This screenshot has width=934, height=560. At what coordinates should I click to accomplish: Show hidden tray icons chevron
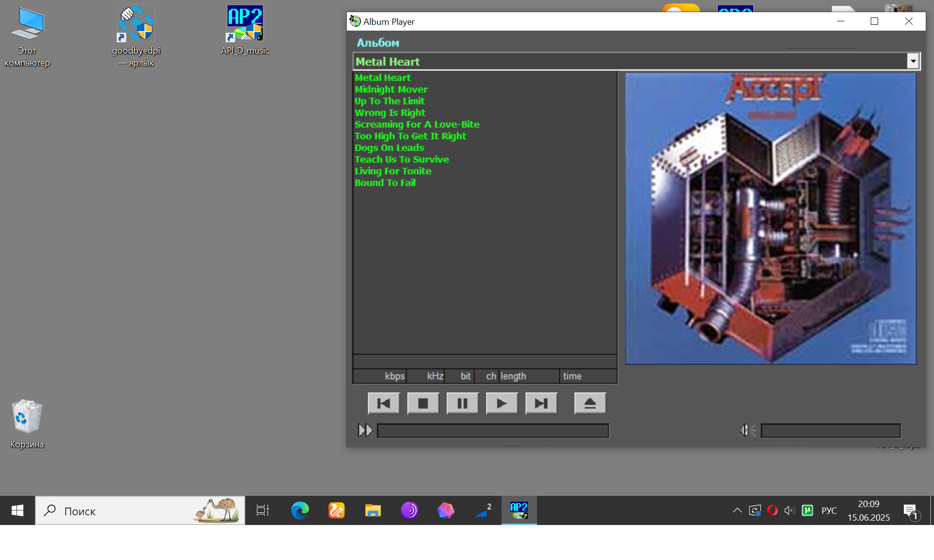pos(737,510)
